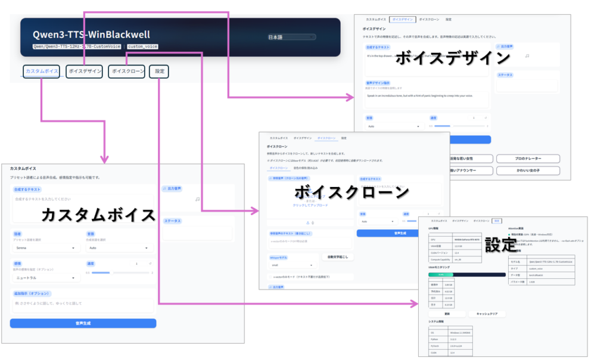The image size is (610, 364).
Task: Click the microphone icon under reference audio
Action: [x=313, y=222]
